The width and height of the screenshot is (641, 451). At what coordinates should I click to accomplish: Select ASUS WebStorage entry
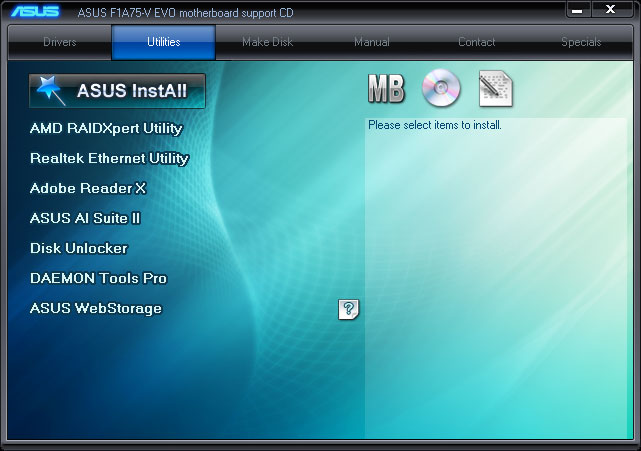96,308
